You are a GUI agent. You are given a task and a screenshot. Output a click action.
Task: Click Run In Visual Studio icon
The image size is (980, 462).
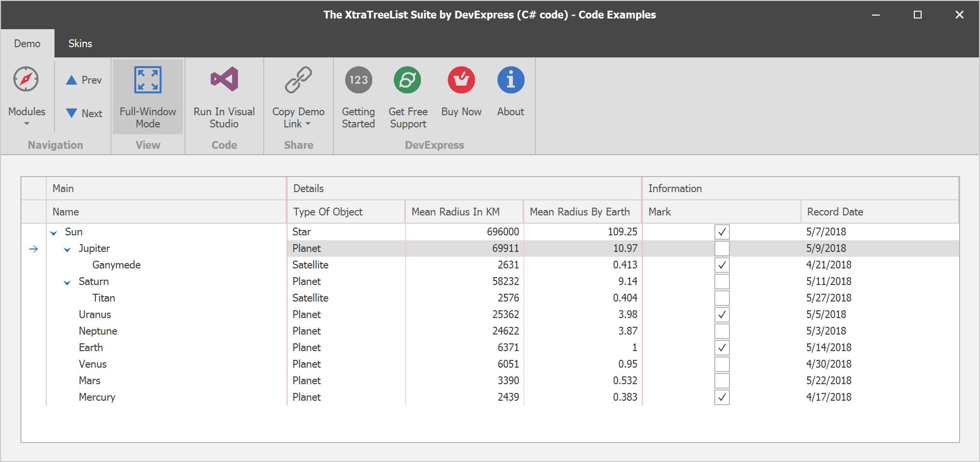[224, 80]
